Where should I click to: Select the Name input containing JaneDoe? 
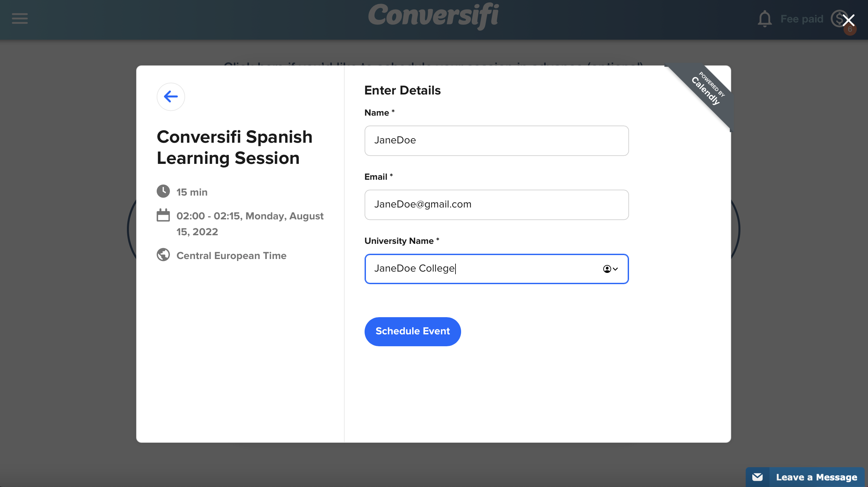click(x=496, y=140)
